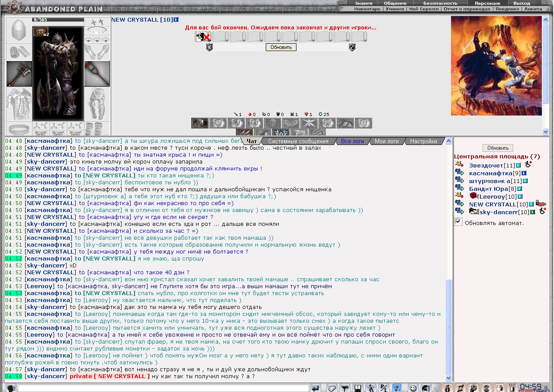This screenshot has width=554, height=392.
Task: Click player name Leerooy in player list
Action: pos(491,196)
